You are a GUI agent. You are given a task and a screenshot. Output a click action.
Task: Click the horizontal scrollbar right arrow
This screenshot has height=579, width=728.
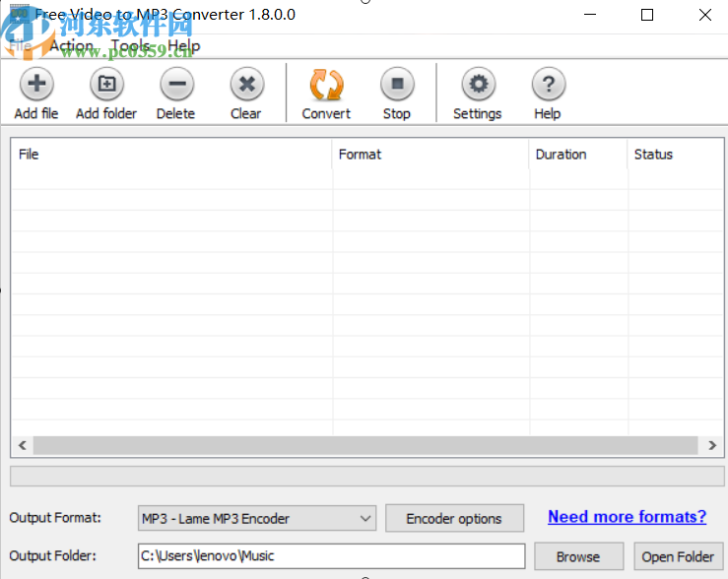coord(712,445)
